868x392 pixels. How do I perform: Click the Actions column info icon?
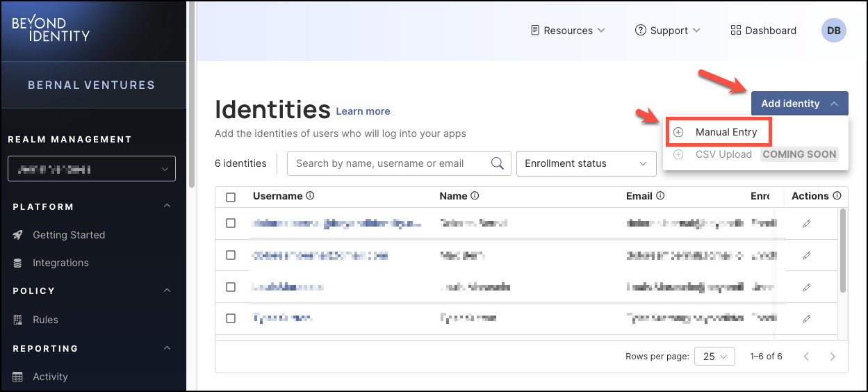coord(837,196)
